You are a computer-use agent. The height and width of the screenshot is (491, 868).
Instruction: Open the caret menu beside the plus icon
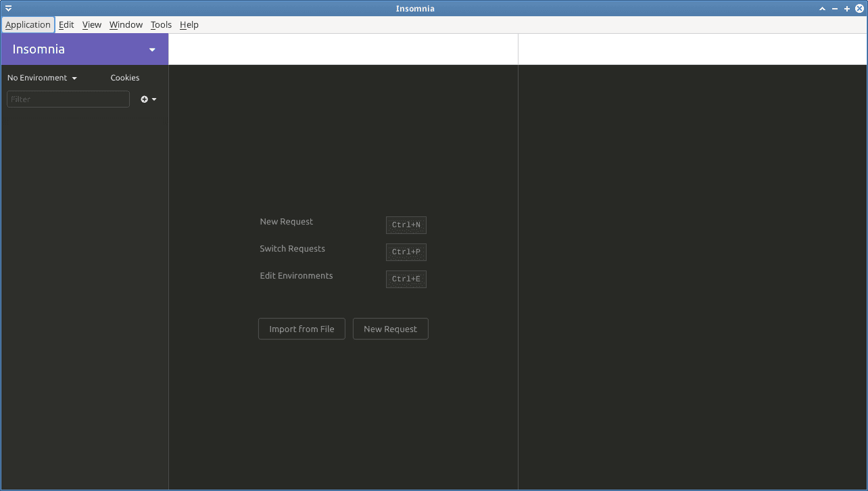pyautogui.click(x=153, y=99)
